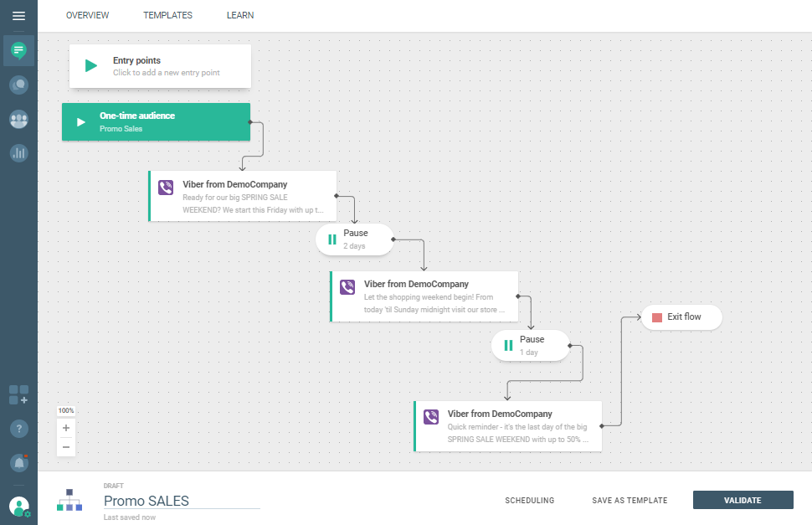
Task: Select the Exit flow element
Action: (682, 317)
